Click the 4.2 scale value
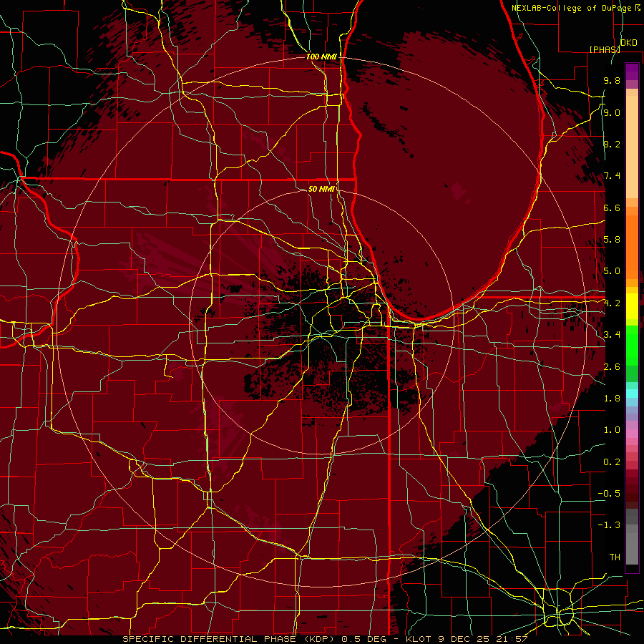The width and height of the screenshot is (644, 644). click(612, 303)
